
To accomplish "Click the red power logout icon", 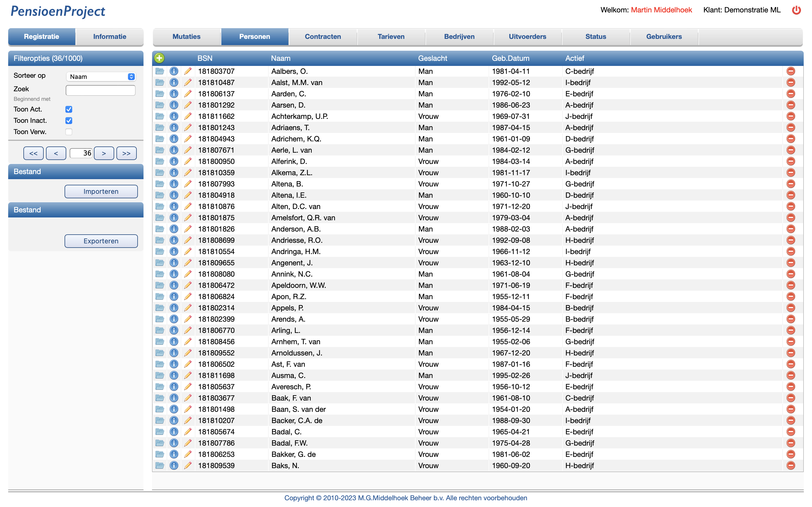I will 796,10.
